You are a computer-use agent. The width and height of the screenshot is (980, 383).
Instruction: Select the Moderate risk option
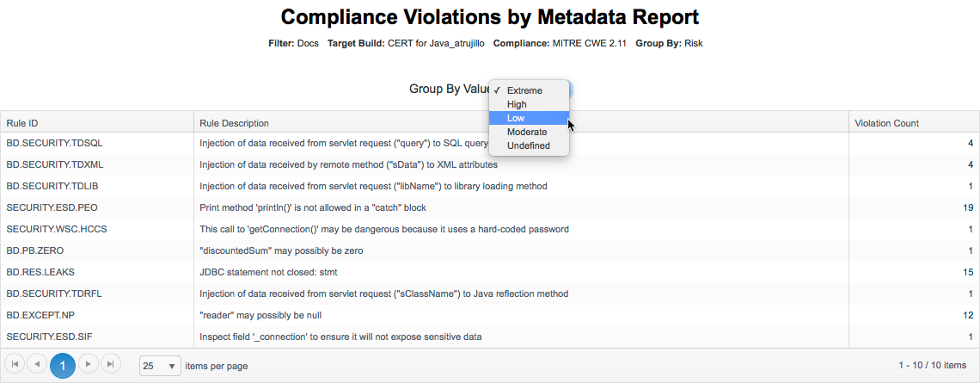click(529, 132)
